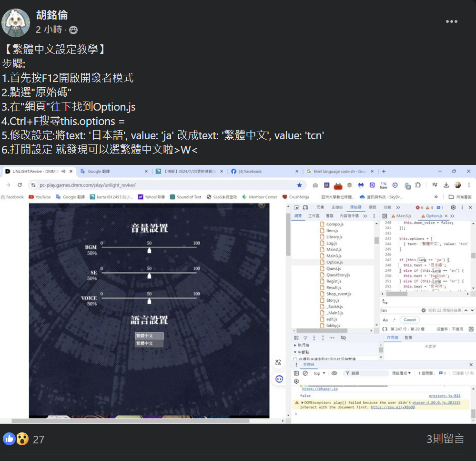The image size is (476, 461).
Task: Pause script execution with the pause icon
Action: pos(296,338)
